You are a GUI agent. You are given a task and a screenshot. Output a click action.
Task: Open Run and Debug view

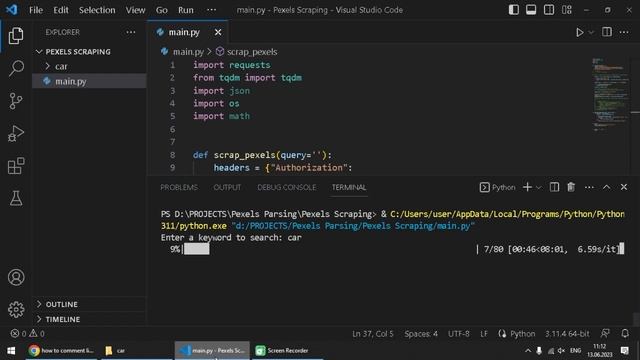tap(16, 133)
